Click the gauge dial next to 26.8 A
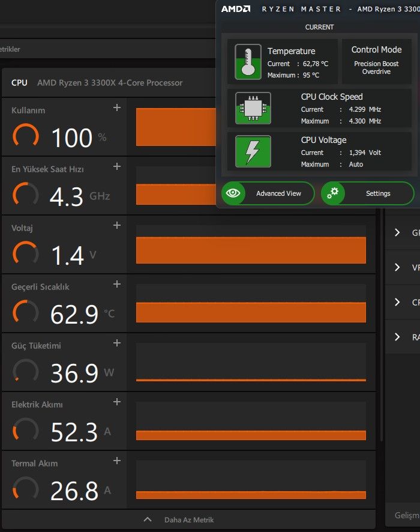Image resolution: width=420 pixels, height=532 pixels. point(26,489)
